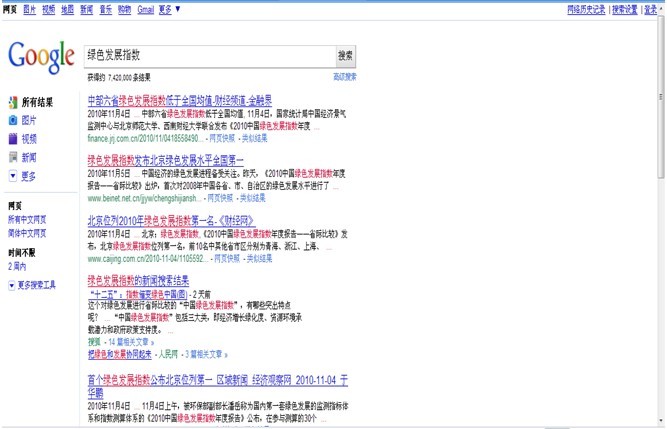Open 类似结果 for www.beinet.net.cn result
The image size is (667, 429).
253,198
